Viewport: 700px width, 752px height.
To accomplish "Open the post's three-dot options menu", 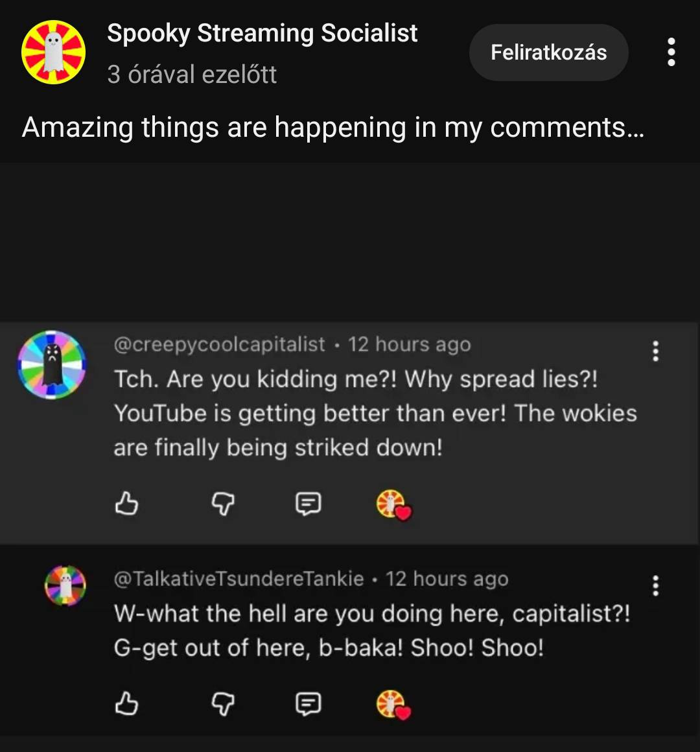I will tap(671, 52).
